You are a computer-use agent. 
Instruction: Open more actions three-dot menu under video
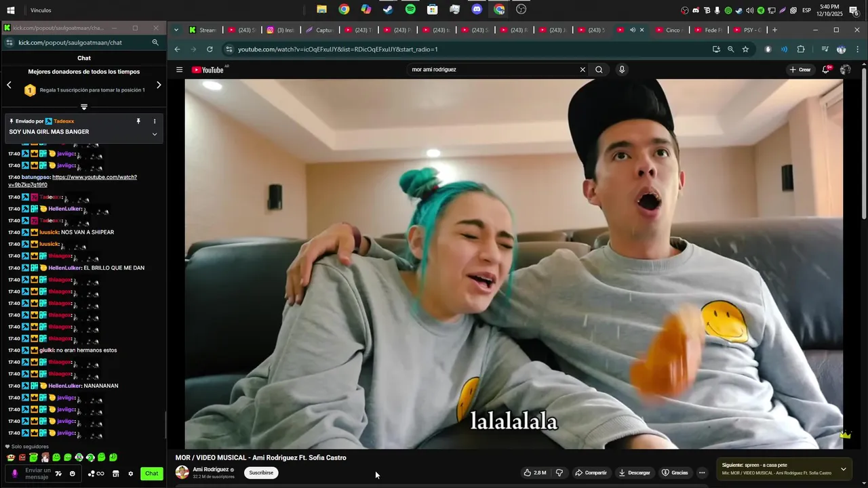click(x=702, y=472)
